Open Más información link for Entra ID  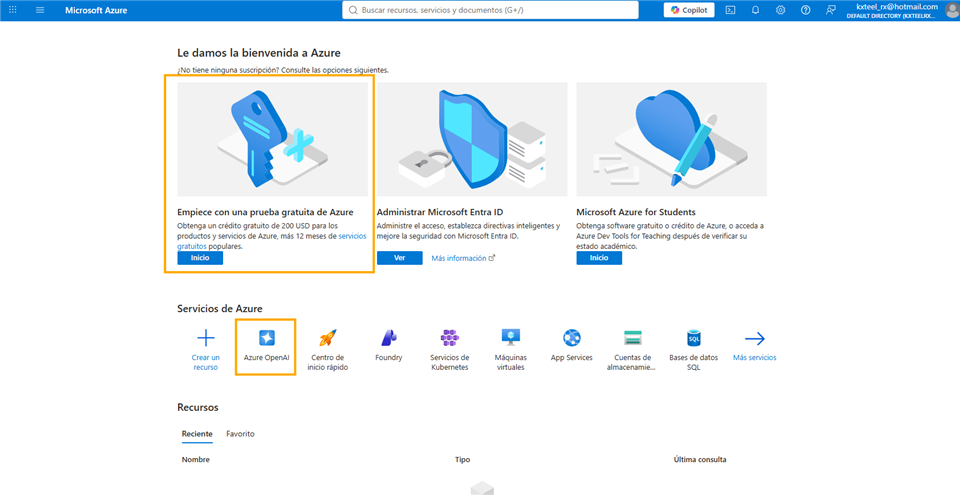tap(463, 258)
